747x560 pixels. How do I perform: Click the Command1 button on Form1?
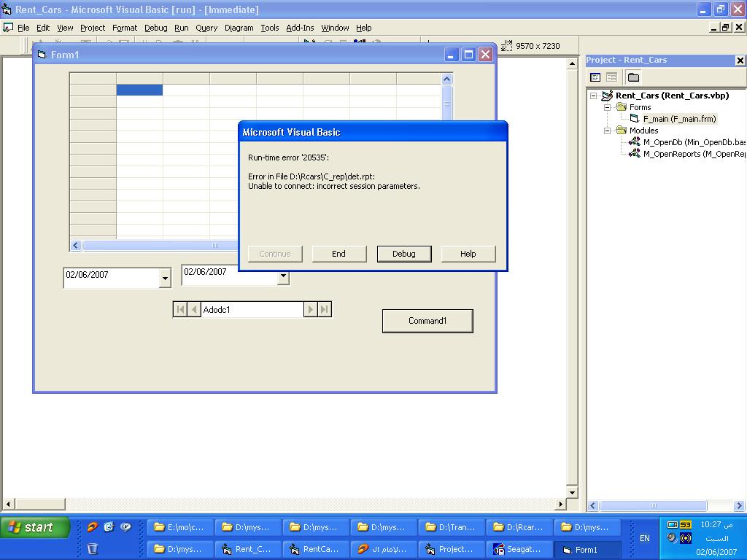[427, 321]
